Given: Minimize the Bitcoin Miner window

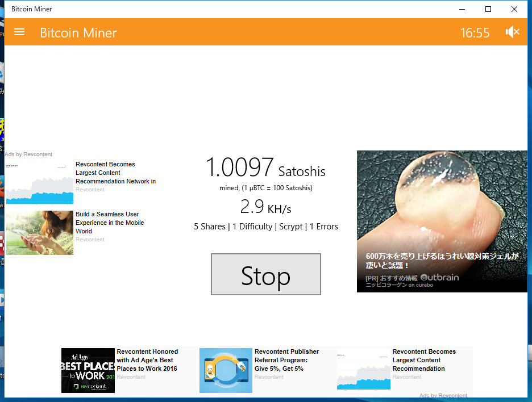Looking at the screenshot, I should 462,9.
